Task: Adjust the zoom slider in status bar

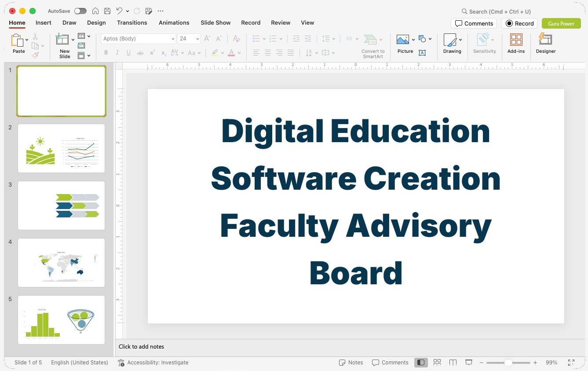Action: click(508, 363)
